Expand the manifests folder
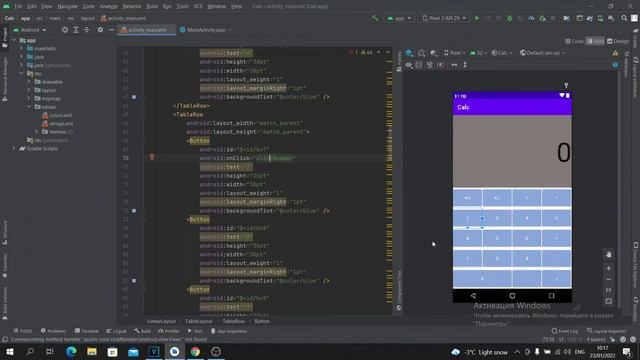This screenshot has height=360, width=640. (22, 49)
